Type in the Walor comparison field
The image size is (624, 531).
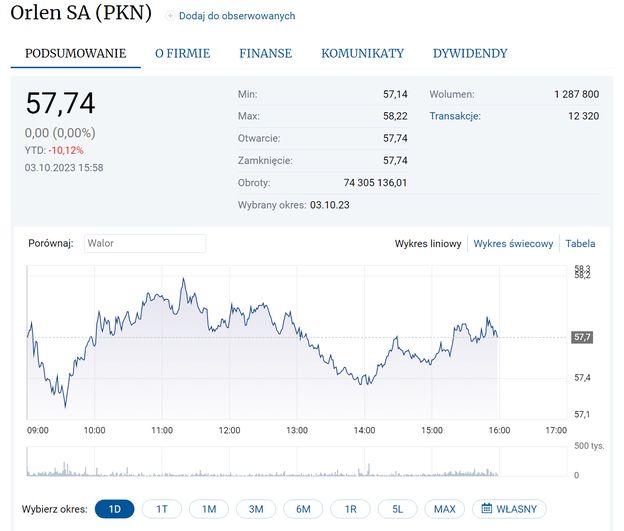[x=143, y=243]
